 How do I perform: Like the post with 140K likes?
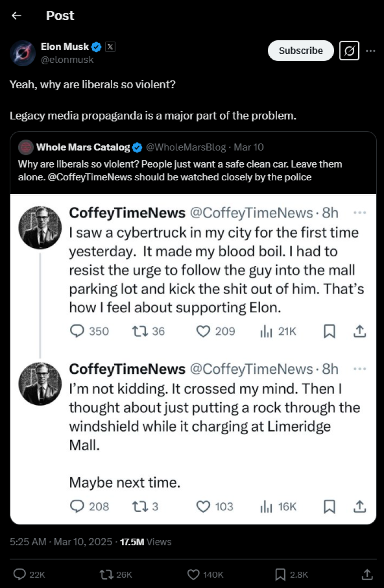tap(194, 574)
